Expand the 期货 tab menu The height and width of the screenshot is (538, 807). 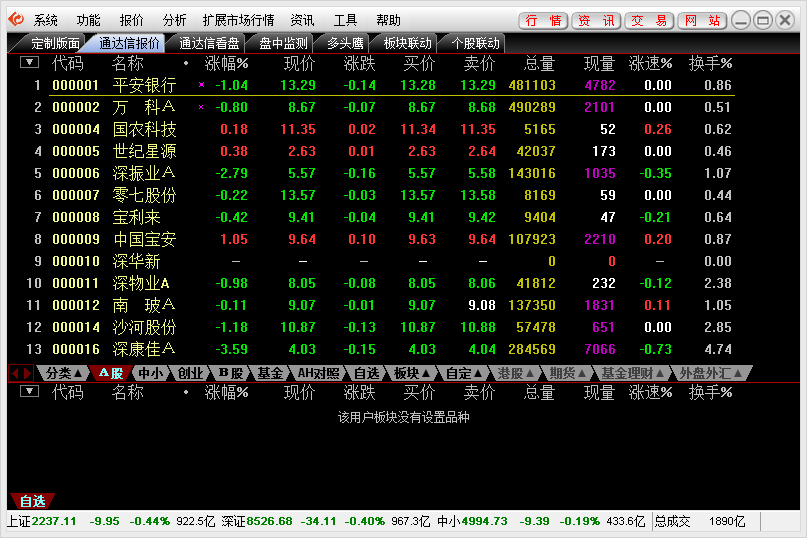coord(567,373)
